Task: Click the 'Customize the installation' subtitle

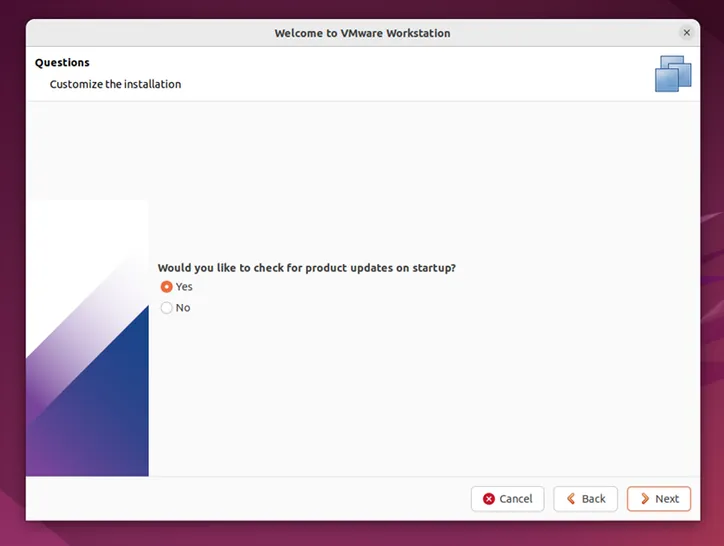Action: pos(115,84)
